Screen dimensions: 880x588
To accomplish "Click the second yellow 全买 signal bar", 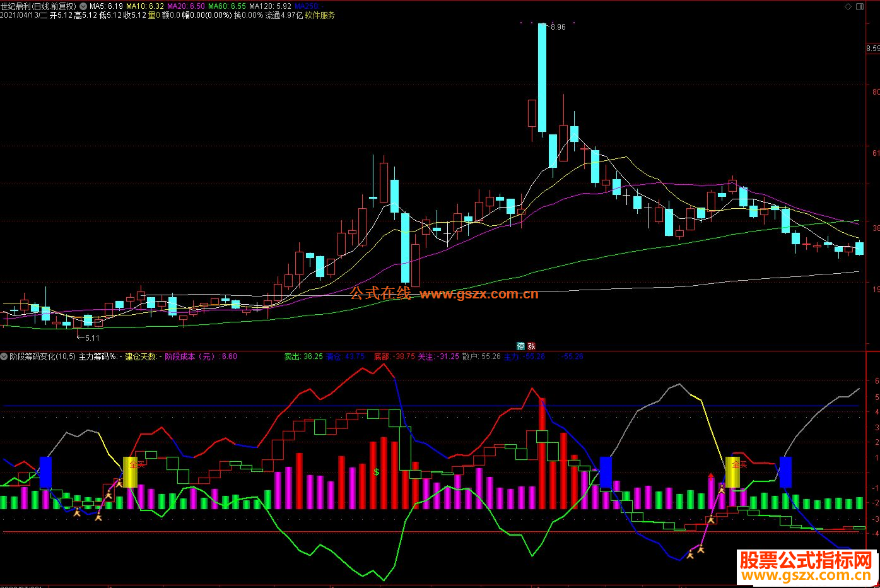I will tap(732, 472).
